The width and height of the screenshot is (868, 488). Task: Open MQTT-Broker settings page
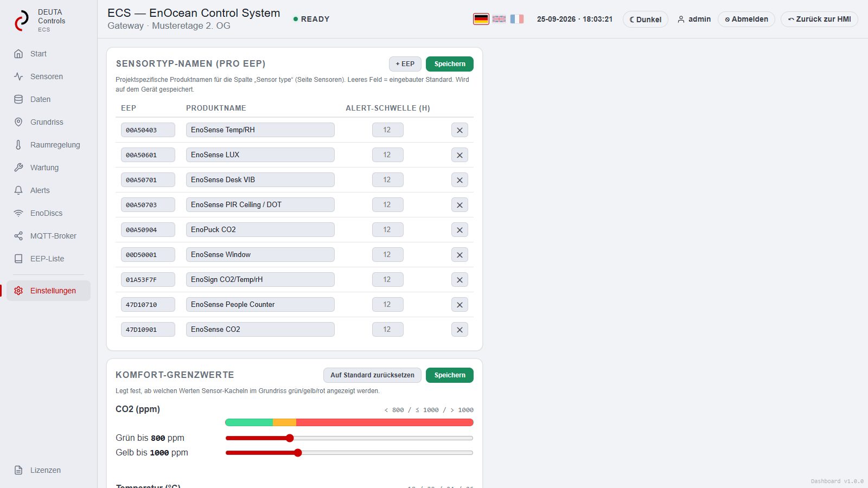48,236
